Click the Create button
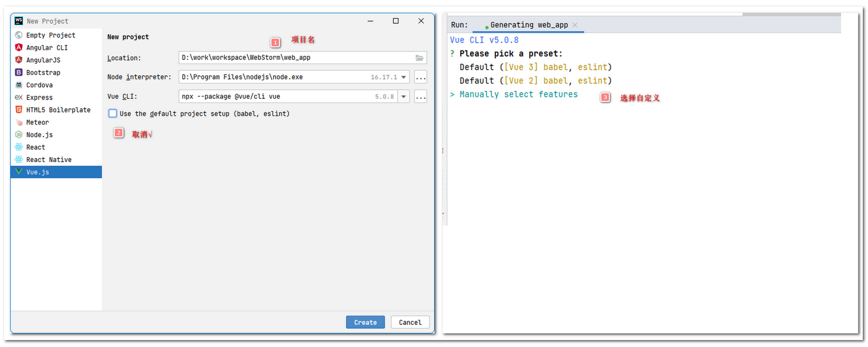This screenshot has height=347, width=868. tap(365, 322)
